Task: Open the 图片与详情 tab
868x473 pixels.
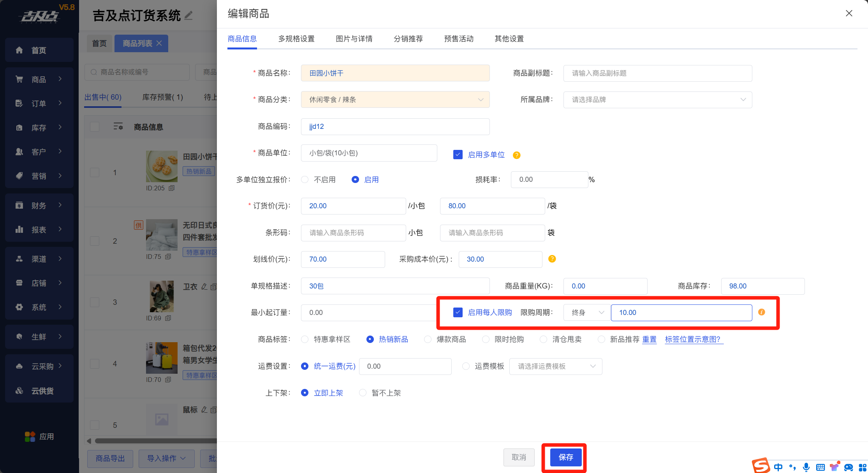Action: 354,39
